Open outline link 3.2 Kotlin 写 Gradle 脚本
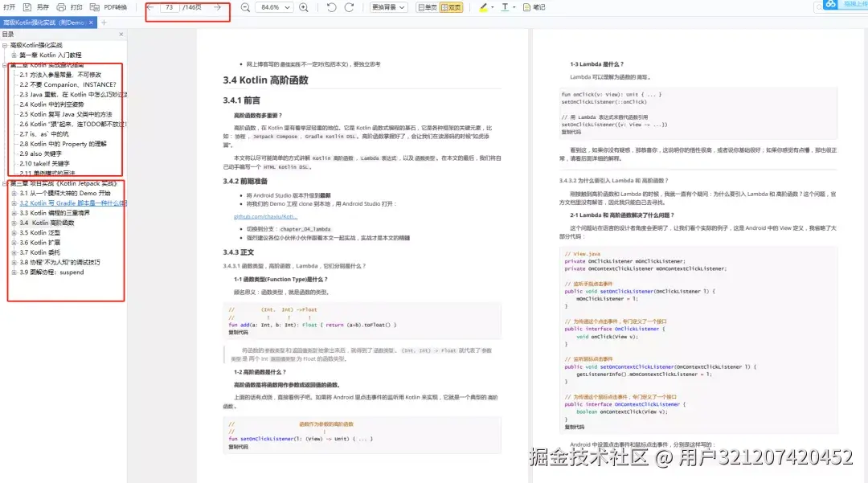 (x=73, y=203)
